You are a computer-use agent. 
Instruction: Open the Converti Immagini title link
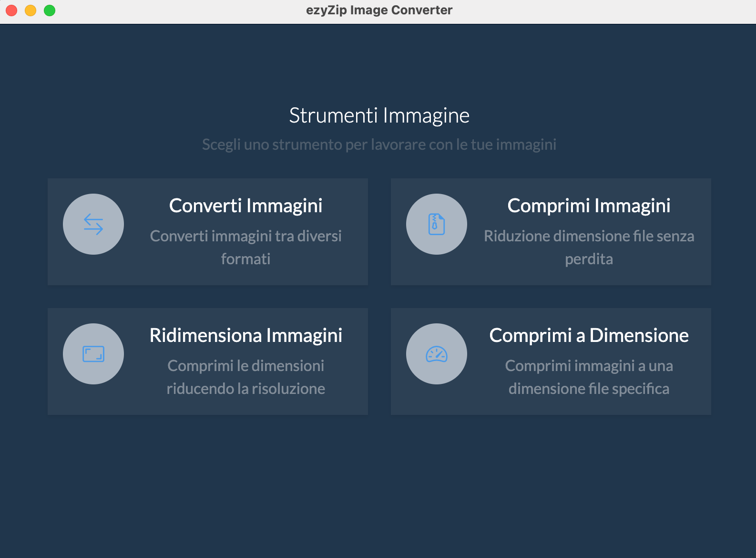(245, 206)
